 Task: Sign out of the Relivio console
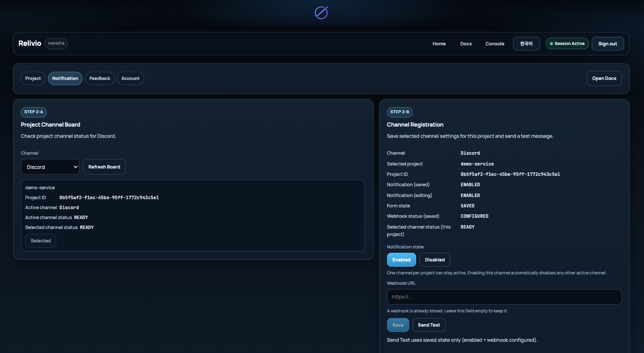pyautogui.click(x=608, y=43)
